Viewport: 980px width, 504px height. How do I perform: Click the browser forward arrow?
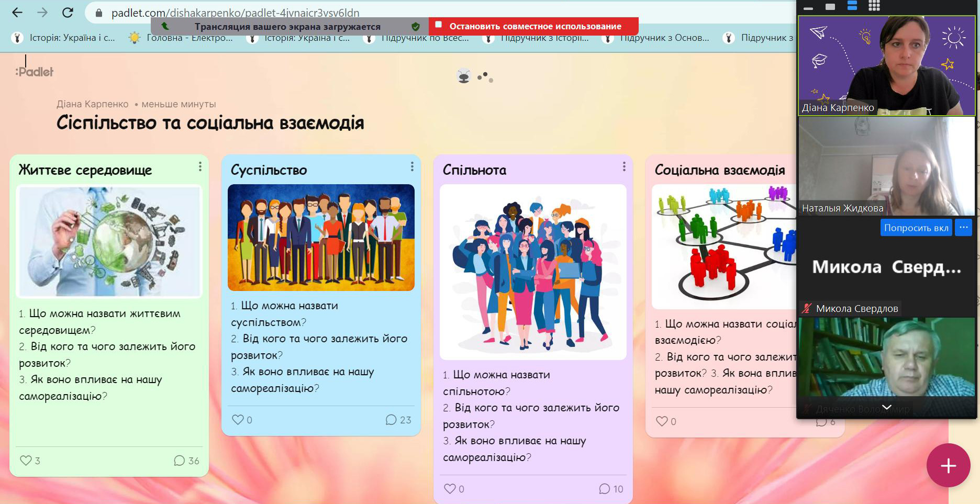pos(42,13)
